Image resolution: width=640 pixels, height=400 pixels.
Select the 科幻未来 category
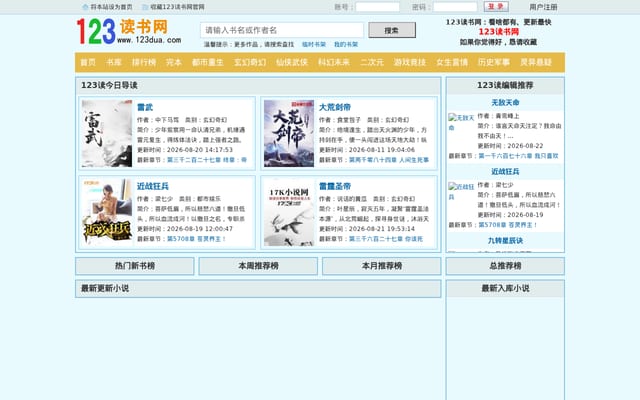coord(334,62)
